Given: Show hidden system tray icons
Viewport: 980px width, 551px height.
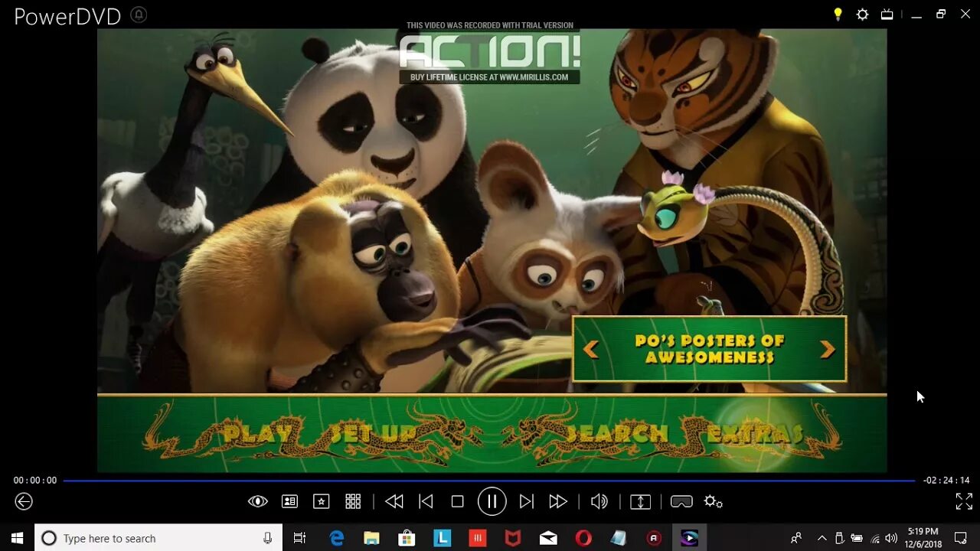Looking at the screenshot, I should [x=822, y=538].
